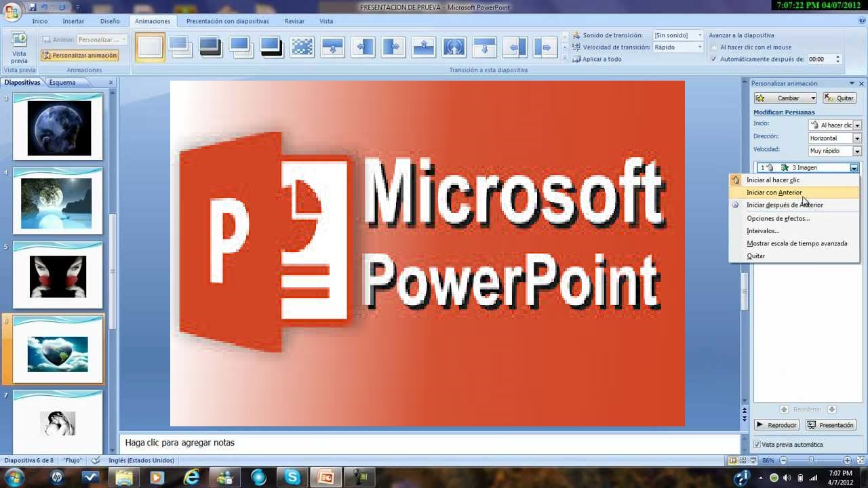The width and height of the screenshot is (868, 488).
Task: Apply the wipe up transition icon
Action: (x=423, y=47)
